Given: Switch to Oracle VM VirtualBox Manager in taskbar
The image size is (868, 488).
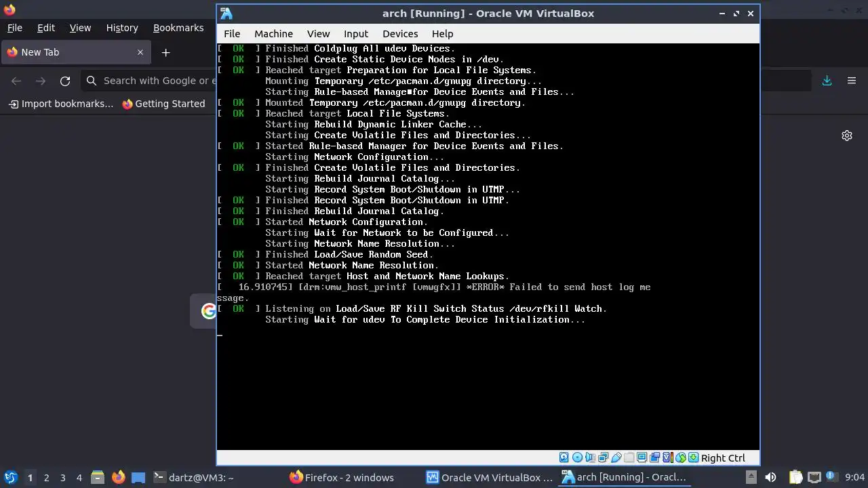Looking at the screenshot, I should (x=490, y=477).
